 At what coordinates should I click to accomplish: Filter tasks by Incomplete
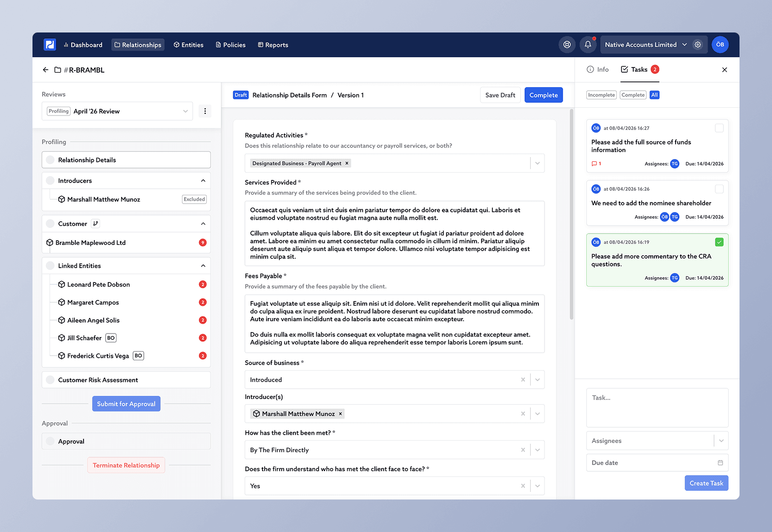tap(601, 95)
